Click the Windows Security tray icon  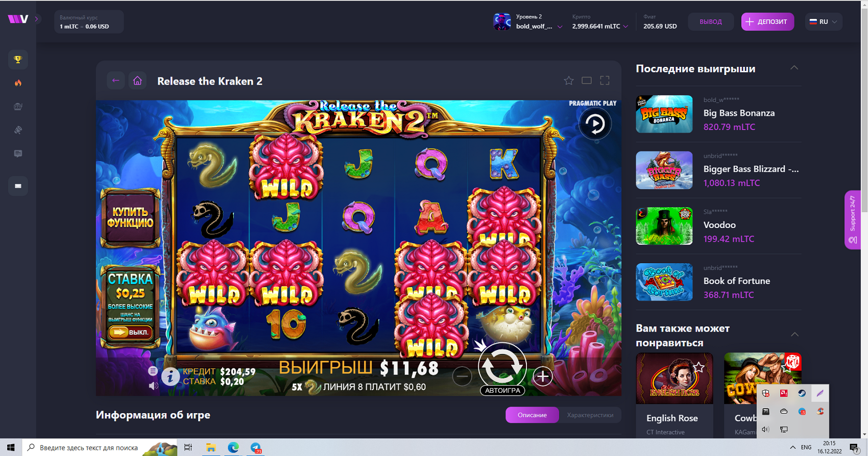[766, 393]
